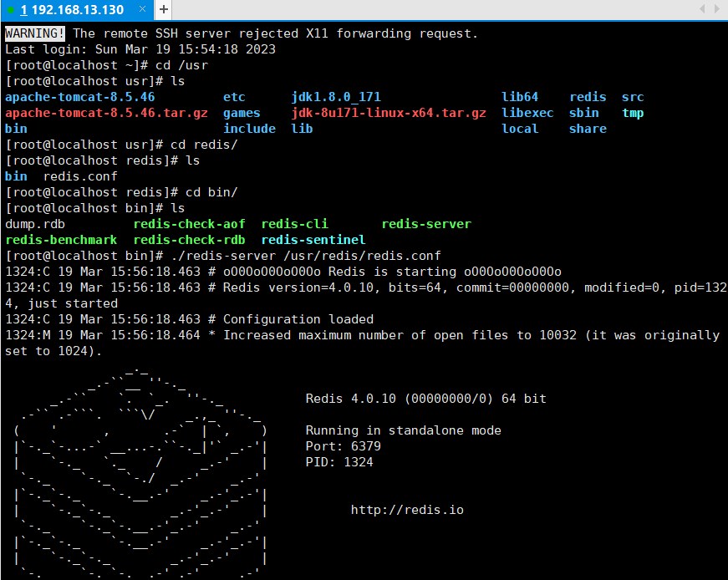Click the sbin entry
Viewport: 728px width, 580px height.
coord(584,113)
